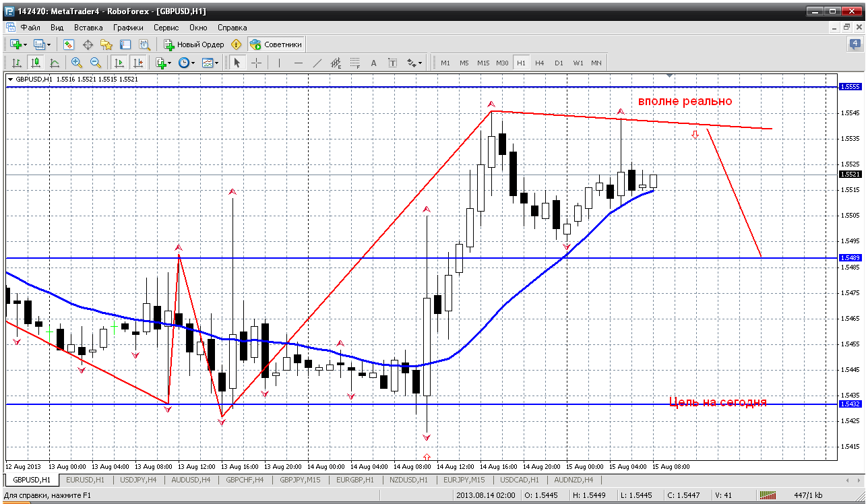The image size is (868, 504).
Task: Open the Окно menu
Action: (198, 28)
